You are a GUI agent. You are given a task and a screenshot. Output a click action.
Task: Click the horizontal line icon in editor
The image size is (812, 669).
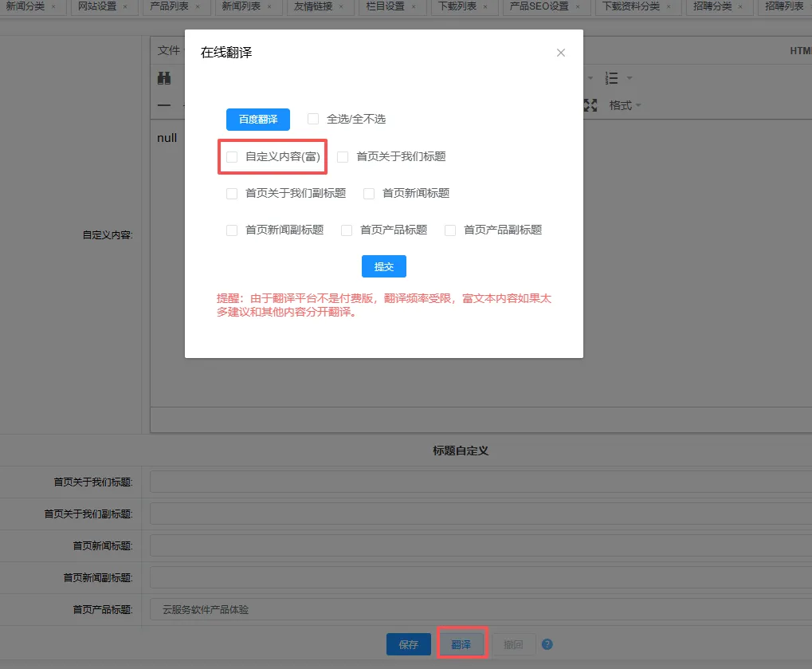pos(164,105)
